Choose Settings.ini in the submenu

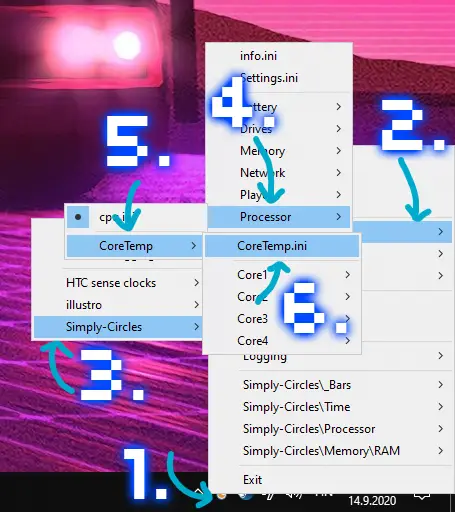(x=269, y=78)
